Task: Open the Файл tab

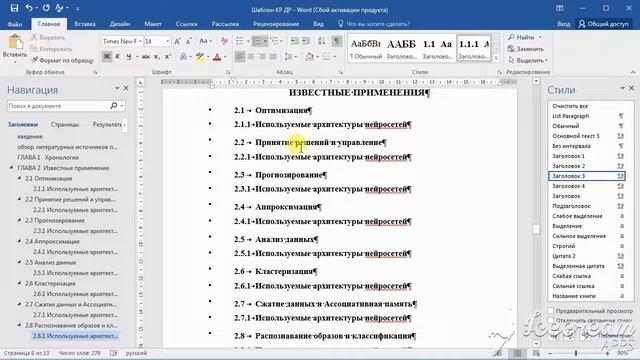Action: click(15, 24)
